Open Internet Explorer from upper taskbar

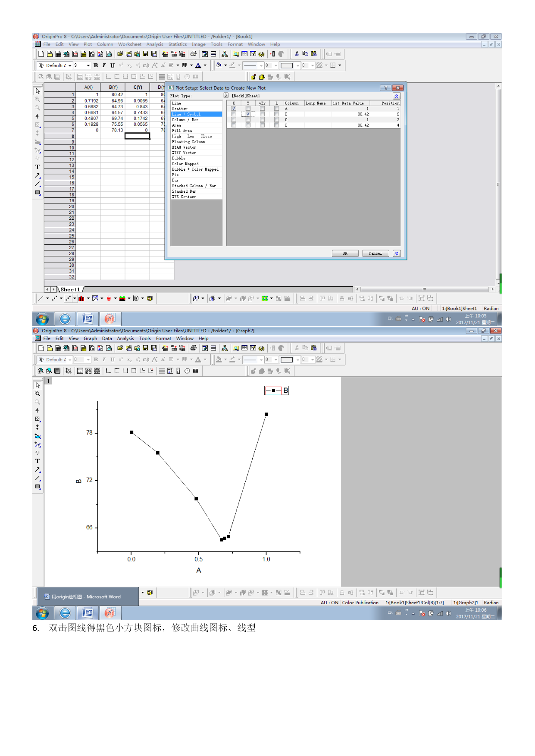pyautogui.click(x=65, y=319)
